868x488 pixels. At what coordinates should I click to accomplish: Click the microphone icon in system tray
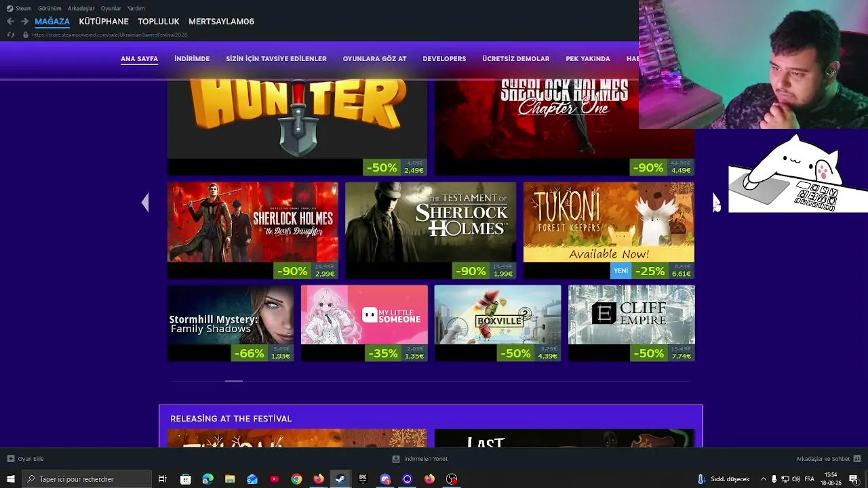click(x=774, y=479)
